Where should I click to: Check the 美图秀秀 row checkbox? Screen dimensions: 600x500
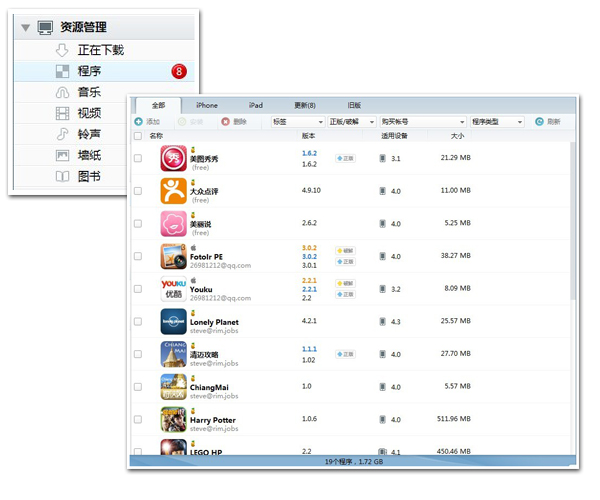tap(138, 158)
